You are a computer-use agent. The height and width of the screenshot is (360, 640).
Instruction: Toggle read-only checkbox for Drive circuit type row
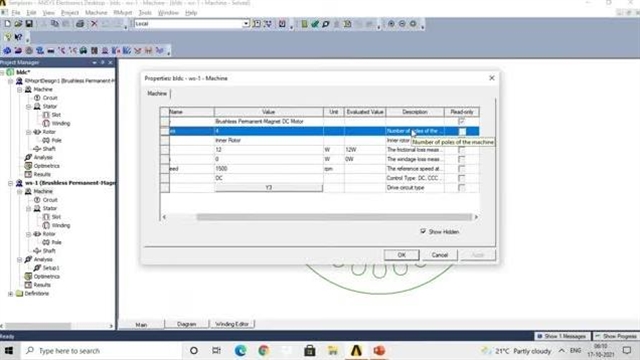tap(461, 188)
